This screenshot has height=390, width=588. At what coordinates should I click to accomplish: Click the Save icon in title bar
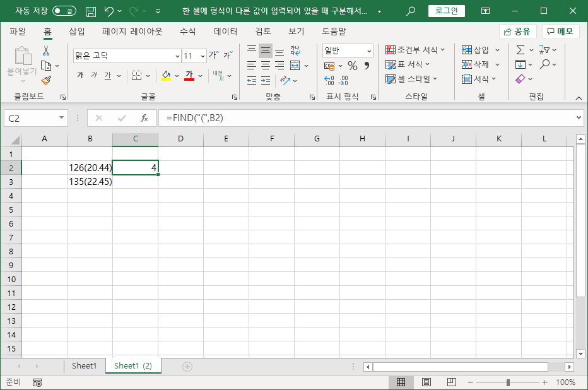pyautogui.click(x=91, y=11)
